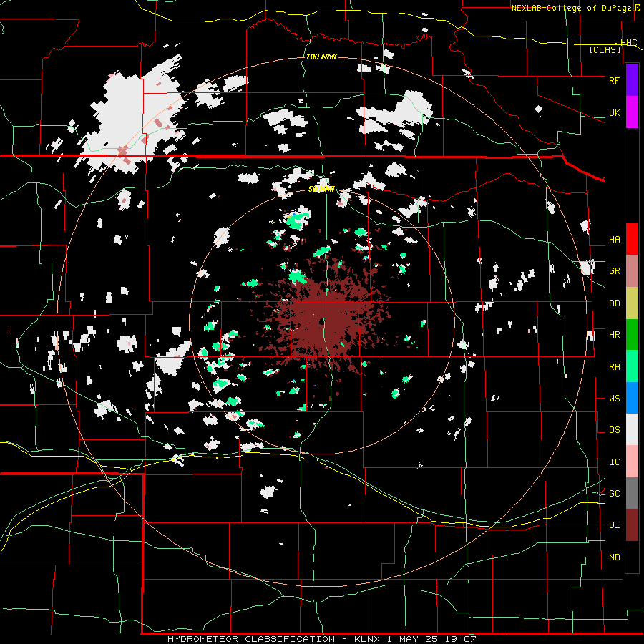This screenshot has height=644, width=644.
Task: Select the mint green RA rain swatch
Action: pos(632,366)
